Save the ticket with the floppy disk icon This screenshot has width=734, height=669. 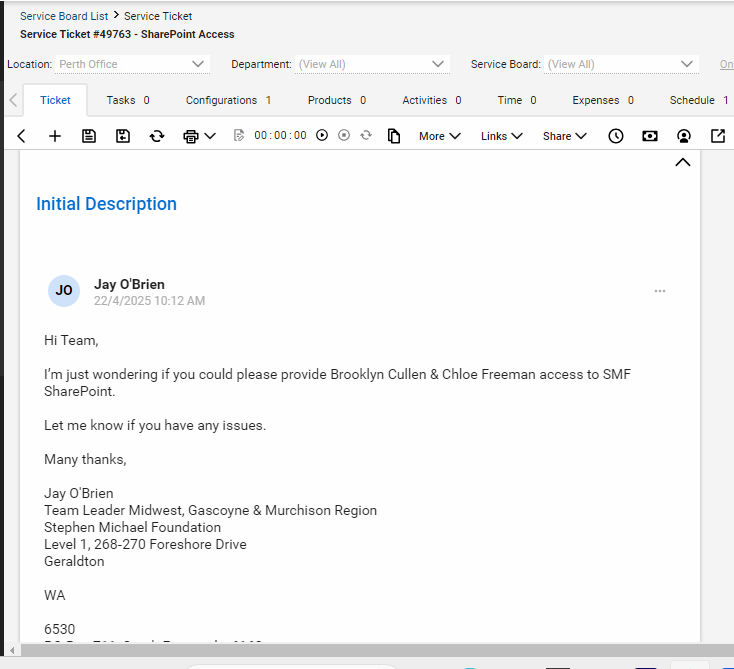[x=89, y=136]
